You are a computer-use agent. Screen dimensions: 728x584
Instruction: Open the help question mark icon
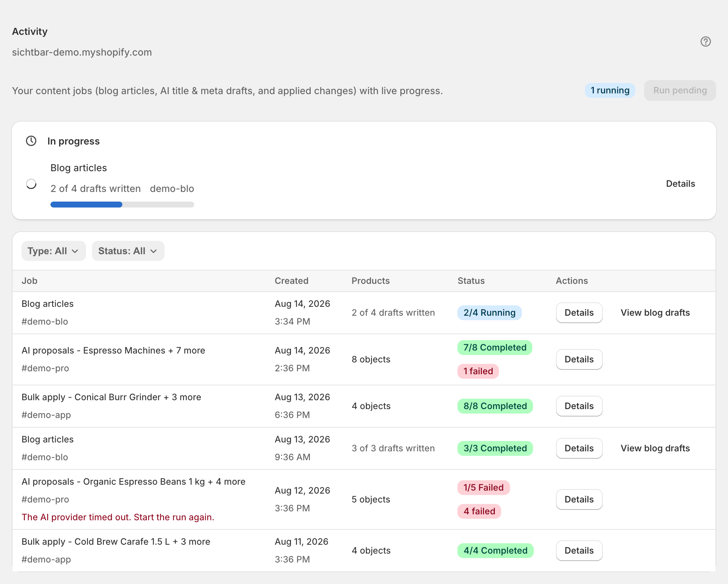(x=705, y=42)
